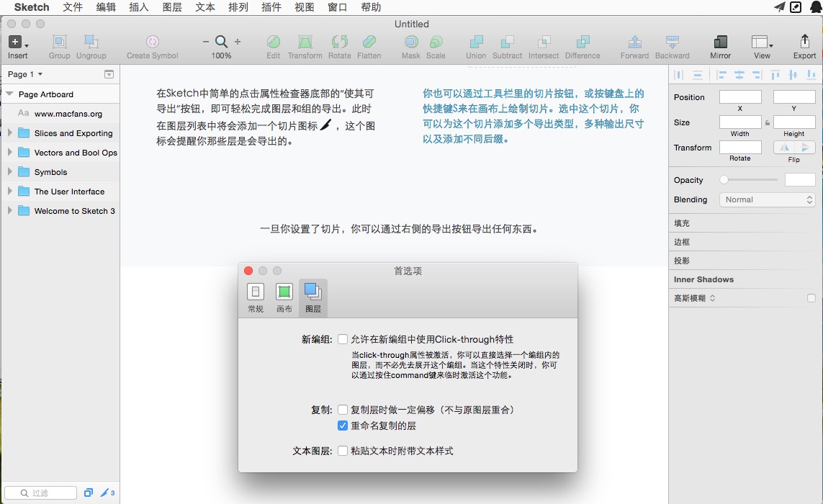Viewport: 823px width, 504px height.
Task: Switch to 常规 preferences tab
Action: (256, 297)
